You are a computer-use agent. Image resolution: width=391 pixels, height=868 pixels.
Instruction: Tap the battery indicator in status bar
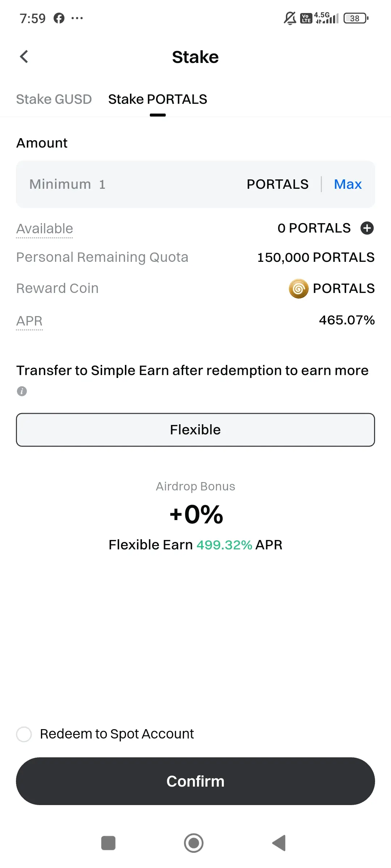click(x=356, y=18)
